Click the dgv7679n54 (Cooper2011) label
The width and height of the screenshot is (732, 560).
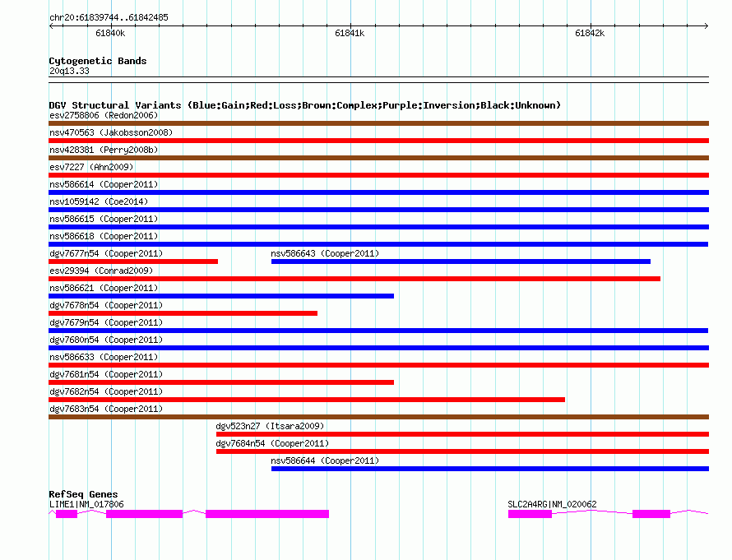tap(106, 322)
